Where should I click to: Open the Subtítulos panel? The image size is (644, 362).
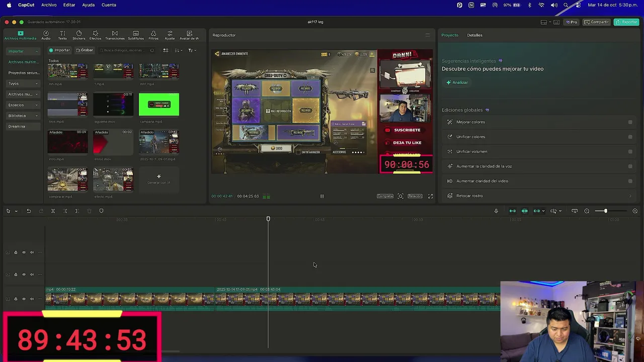(x=136, y=35)
